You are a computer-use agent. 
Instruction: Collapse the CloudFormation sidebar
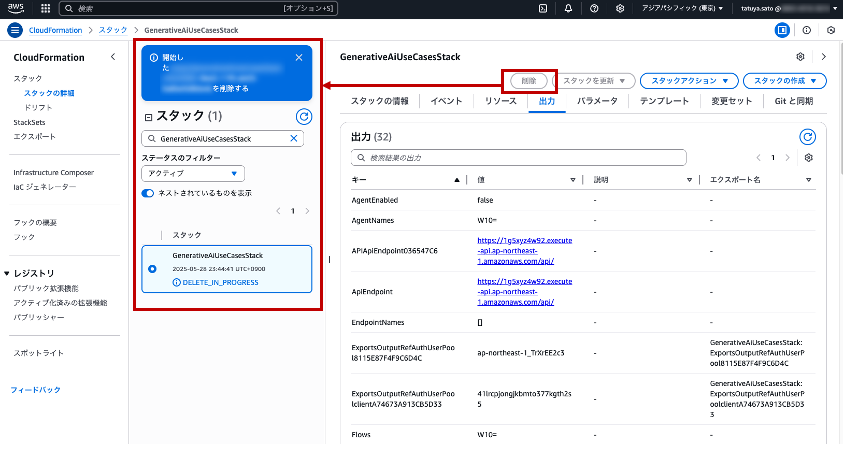point(113,56)
